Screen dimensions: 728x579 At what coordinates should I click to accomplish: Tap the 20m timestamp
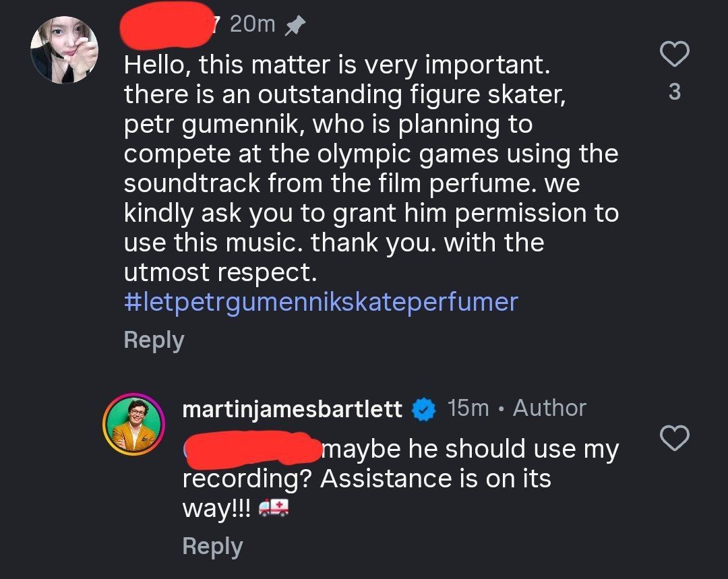pyautogui.click(x=252, y=24)
